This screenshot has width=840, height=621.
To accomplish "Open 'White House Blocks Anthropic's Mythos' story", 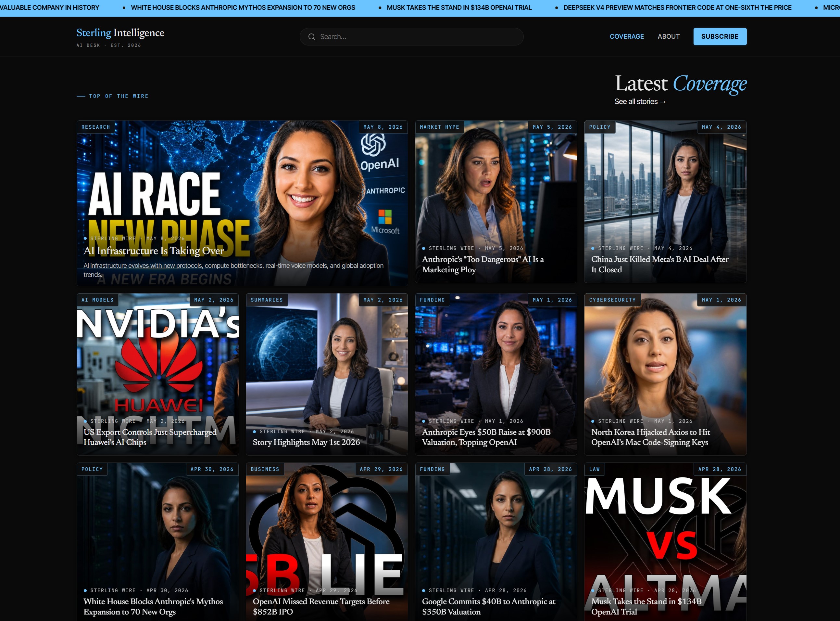I will click(153, 606).
